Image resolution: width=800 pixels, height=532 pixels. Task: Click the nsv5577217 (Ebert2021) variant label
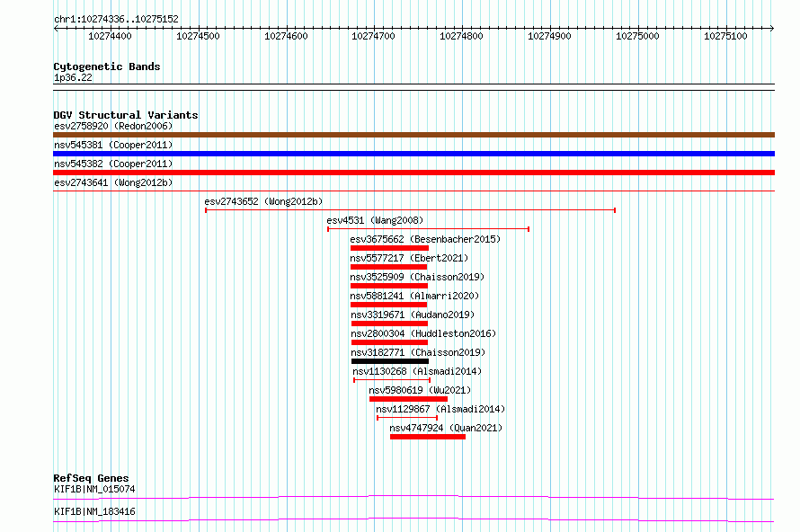pyautogui.click(x=409, y=258)
